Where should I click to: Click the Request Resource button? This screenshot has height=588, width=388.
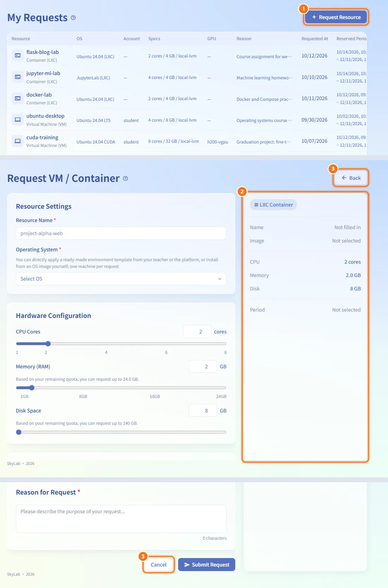pyautogui.click(x=336, y=17)
